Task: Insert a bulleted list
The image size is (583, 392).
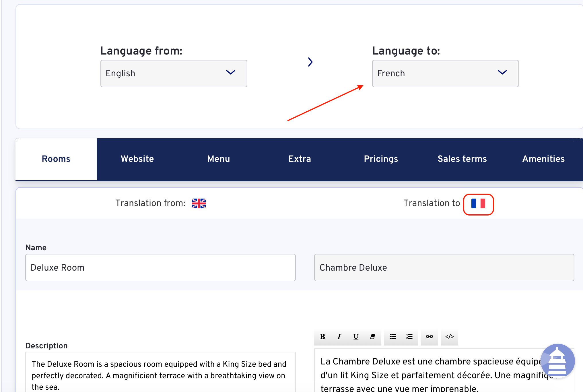Action: 392,337
